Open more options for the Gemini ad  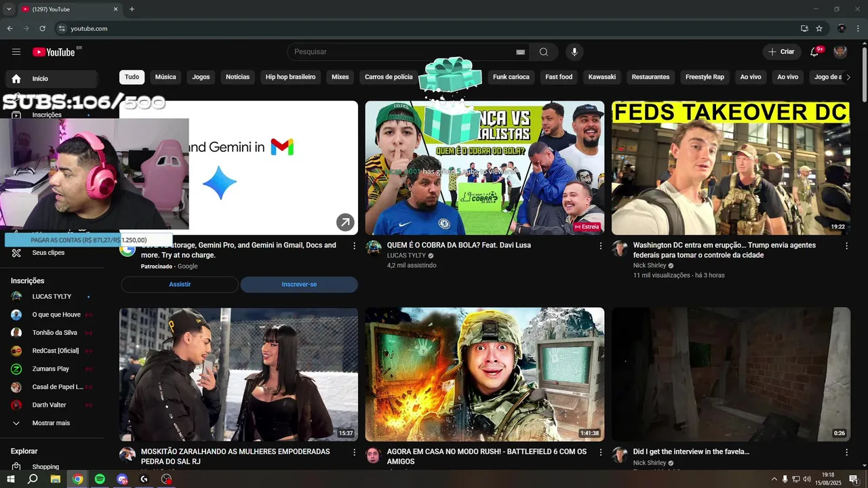[x=354, y=246]
